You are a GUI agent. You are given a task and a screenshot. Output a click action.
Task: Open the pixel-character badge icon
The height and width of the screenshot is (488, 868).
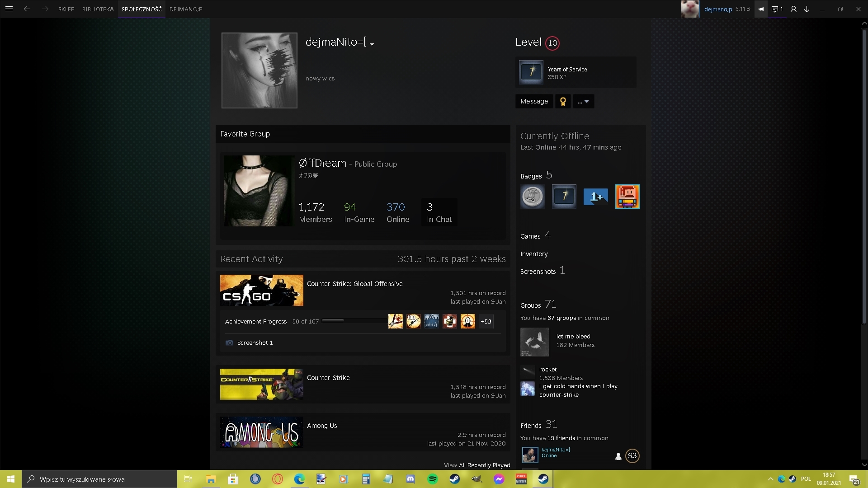[x=627, y=197]
